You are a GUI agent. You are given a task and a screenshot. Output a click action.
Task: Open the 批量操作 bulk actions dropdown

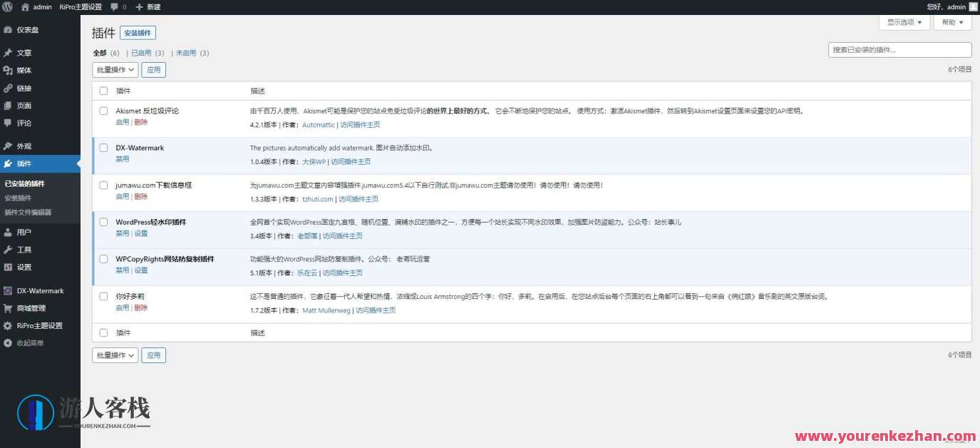pos(114,69)
